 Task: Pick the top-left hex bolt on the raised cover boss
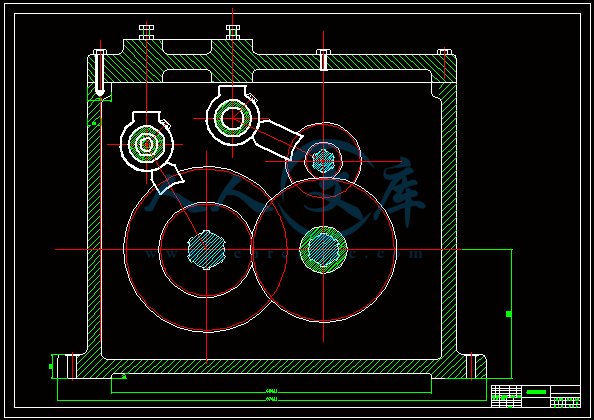(x=146, y=32)
